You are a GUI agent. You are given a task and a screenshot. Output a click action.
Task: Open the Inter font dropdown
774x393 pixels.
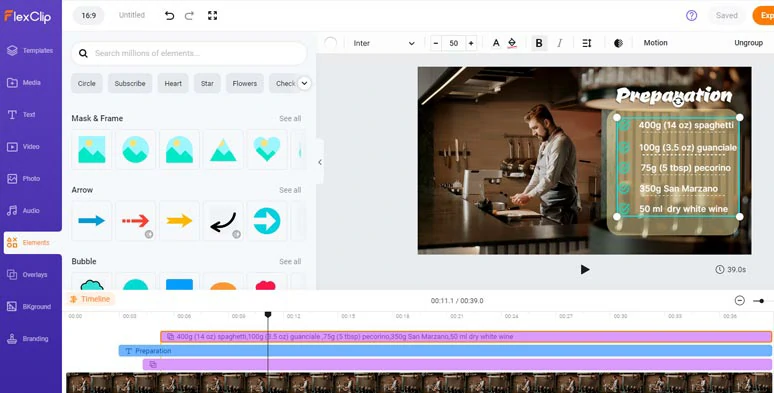[384, 43]
